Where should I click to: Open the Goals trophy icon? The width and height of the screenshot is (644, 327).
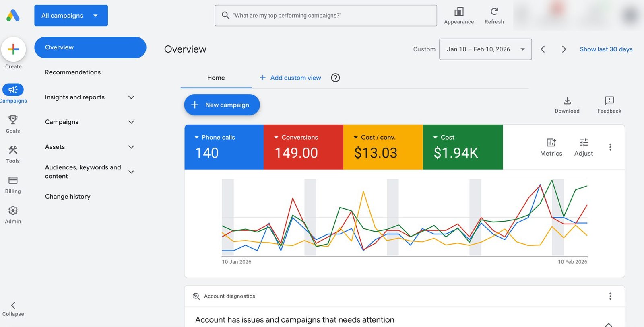(x=13, y=119)
